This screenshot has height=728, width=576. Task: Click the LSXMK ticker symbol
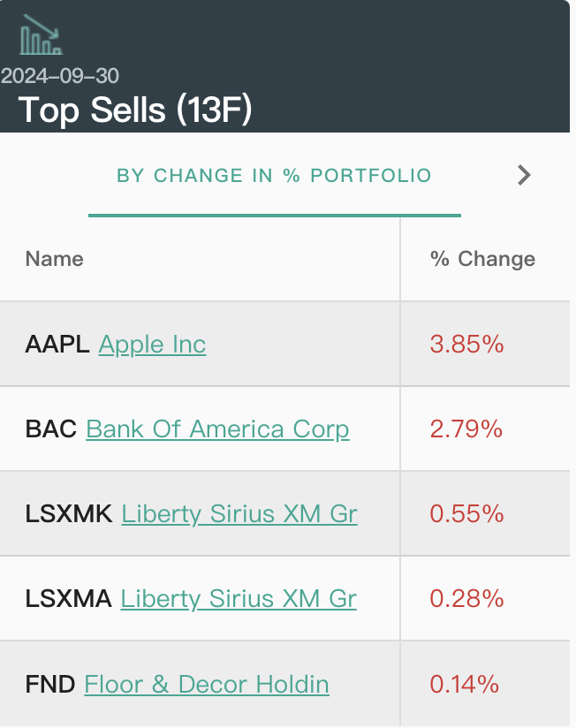tap(69, 514)
